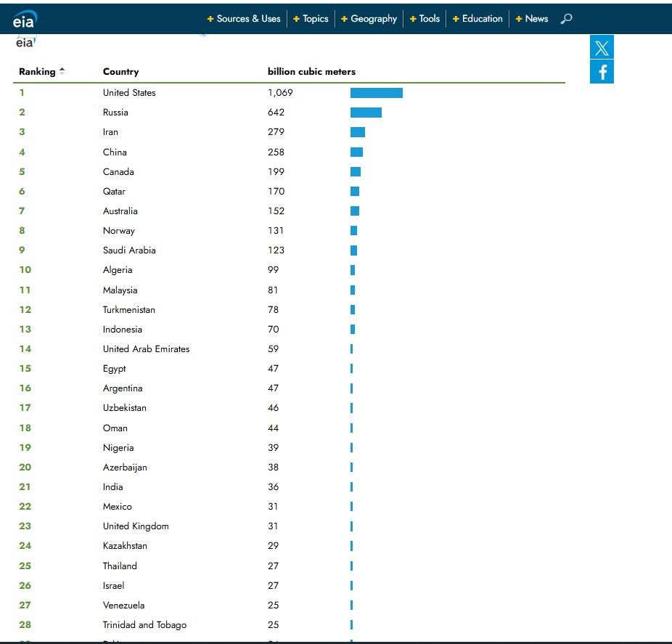Select the Education menu label

(x=482, y=18)
